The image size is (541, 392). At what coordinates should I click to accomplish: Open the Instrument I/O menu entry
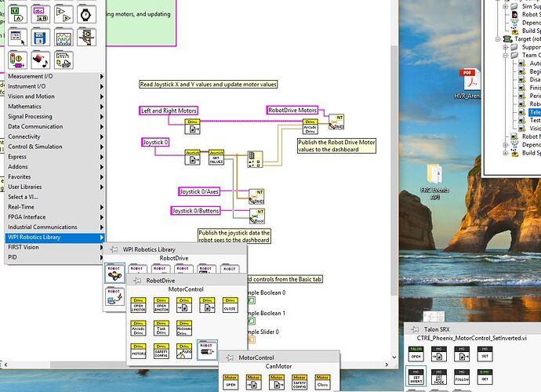[x=55, y=86]
